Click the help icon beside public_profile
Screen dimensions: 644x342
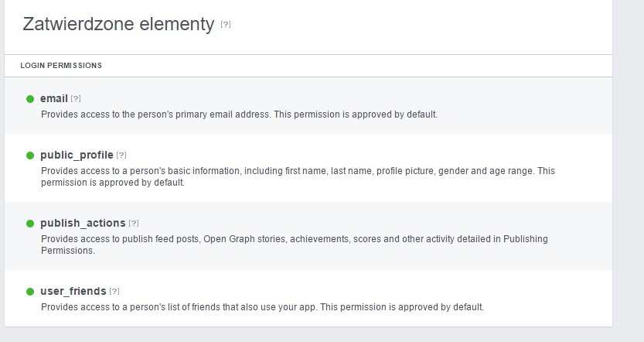(x=121, y=156)
